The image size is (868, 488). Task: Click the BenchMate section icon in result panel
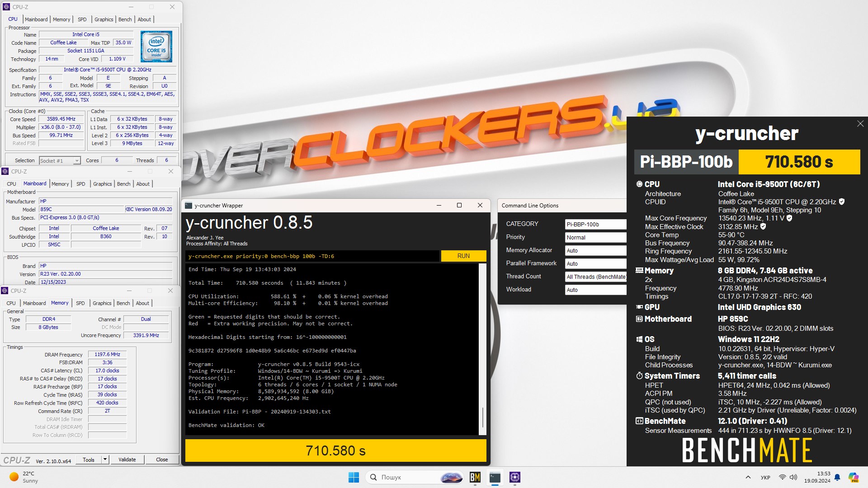tap(639, 421)
